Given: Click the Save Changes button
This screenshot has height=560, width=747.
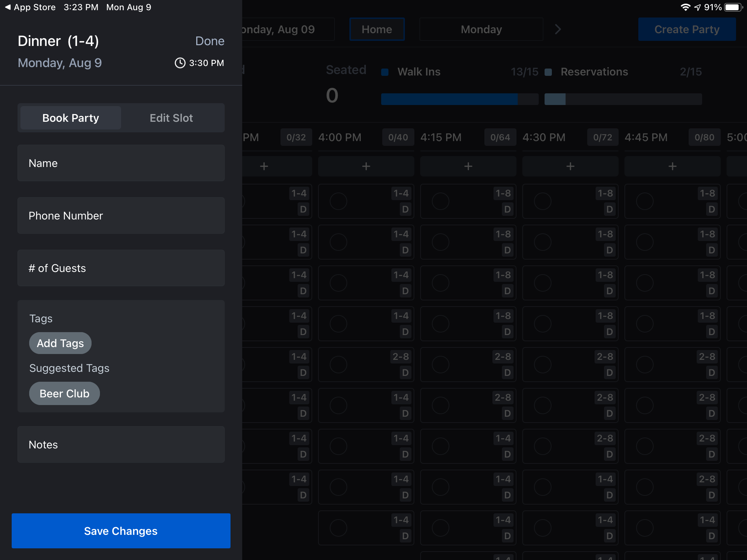Looking at the screenshot, I should coord(121,531).
